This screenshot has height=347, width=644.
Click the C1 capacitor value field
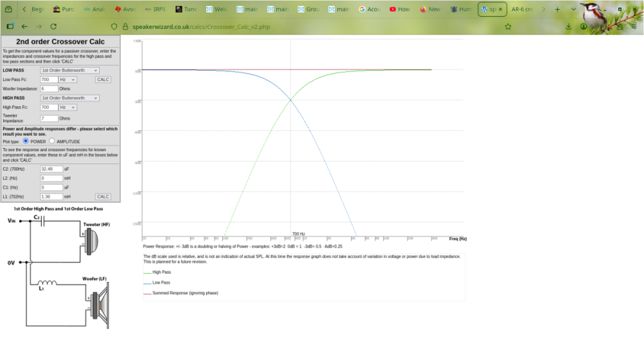(x=52, y=187)
